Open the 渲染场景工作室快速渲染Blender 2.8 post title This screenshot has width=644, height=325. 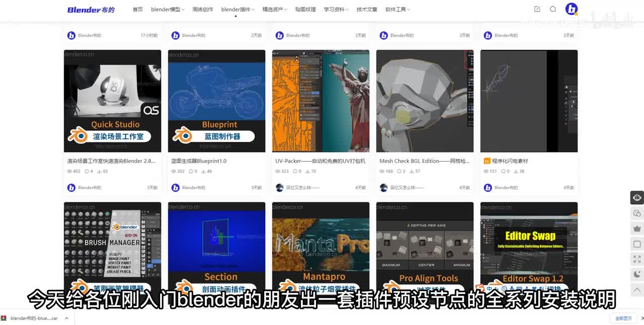(111, 161)
